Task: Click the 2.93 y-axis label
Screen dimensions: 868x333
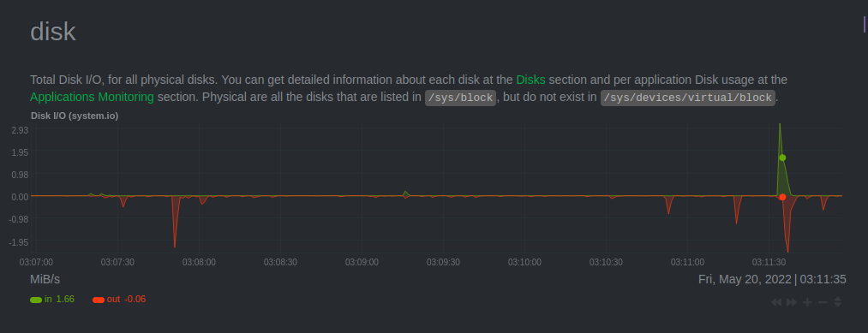Action: tap(20, 130)
